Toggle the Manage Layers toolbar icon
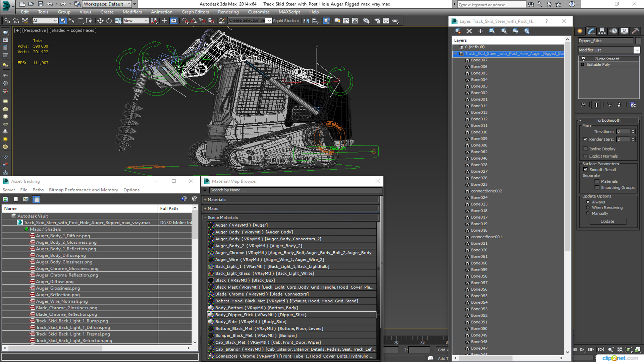644x362 pixels. click(326, 21)
